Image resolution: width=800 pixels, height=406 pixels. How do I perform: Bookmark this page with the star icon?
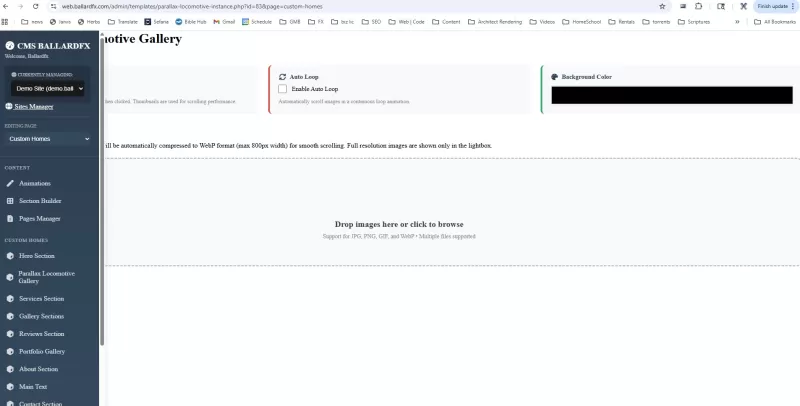click(x=662, y=6)
